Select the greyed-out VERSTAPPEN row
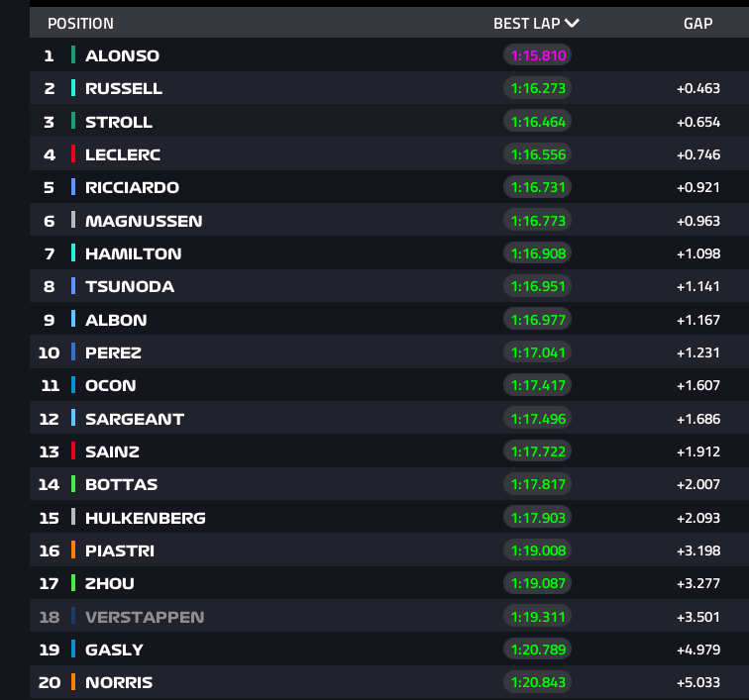 [389, 617]
